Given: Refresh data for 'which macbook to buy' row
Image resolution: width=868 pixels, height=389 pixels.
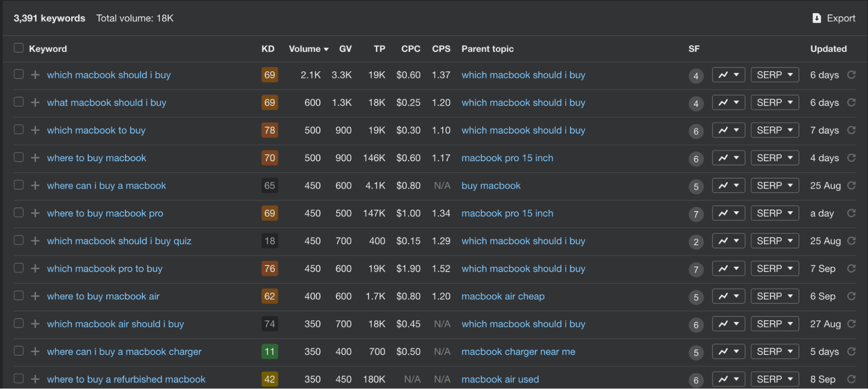Looking at the screenshot, I should tap(851, 130).
